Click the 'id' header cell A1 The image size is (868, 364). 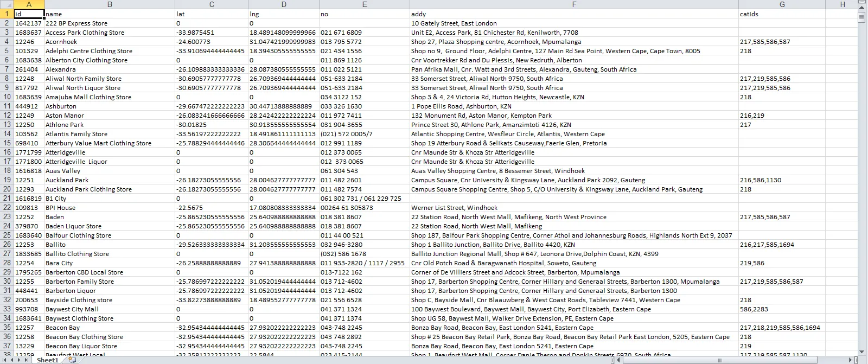click(29, 14)
